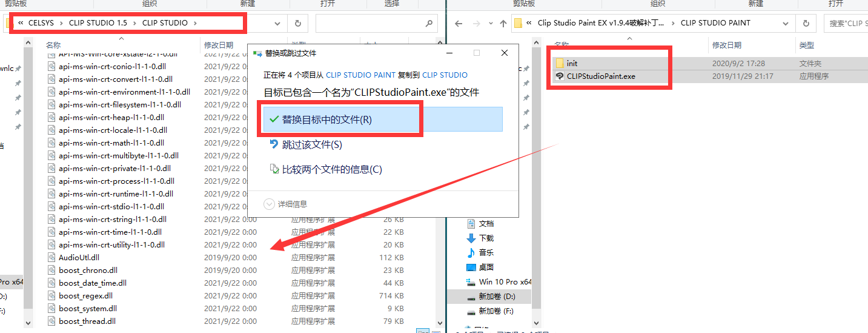This screenshot has height=333, width=868.
Task: Close the replace-or-skip dialog
Action: click(x=505, y=53)
